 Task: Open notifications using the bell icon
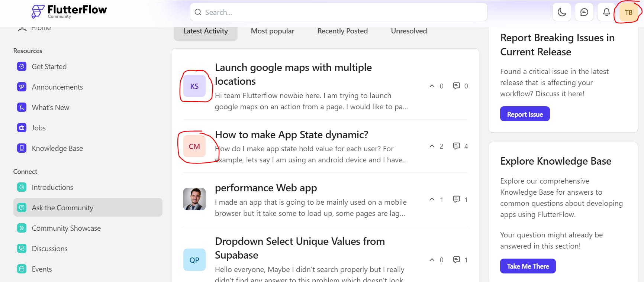[606, 12]
